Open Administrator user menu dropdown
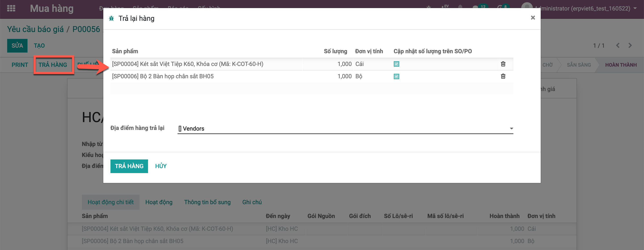The height and width of the screenshot is (250, 644). [583, 8]
